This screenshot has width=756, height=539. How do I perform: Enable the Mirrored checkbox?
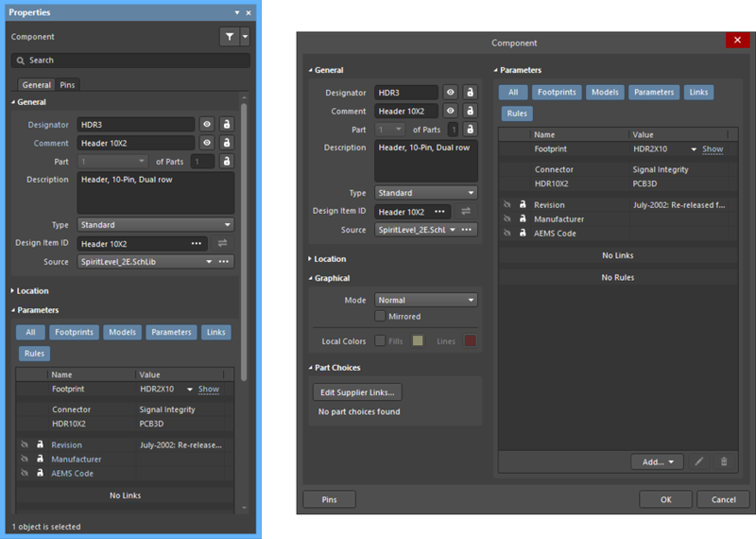(380, 317)
